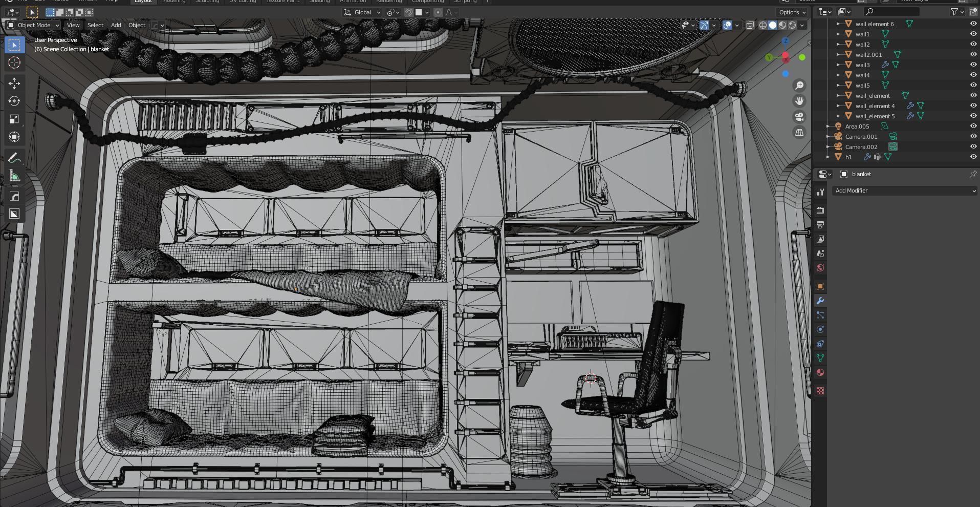Image resolution: width=980 pixels, height=507 pixels.
Task: Expand the Area.005 tree item
Action: point(829,126)
